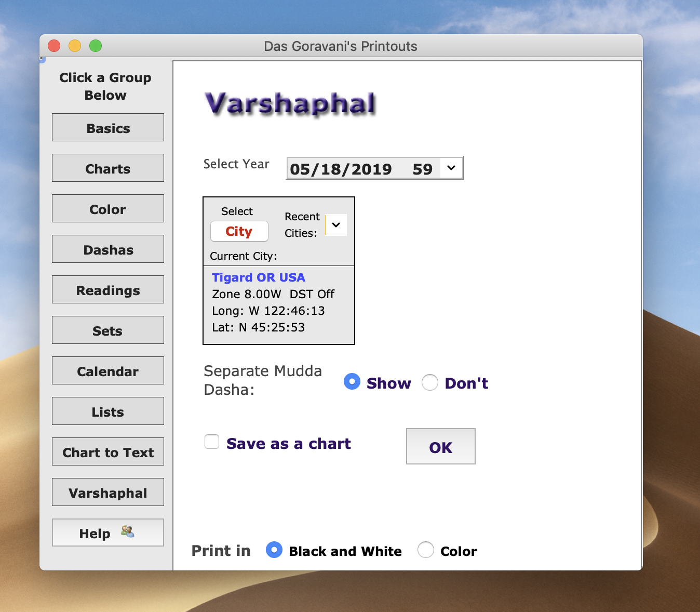700x612 pixels.
Task: Go to the Readings group
Action: point(107,290)
